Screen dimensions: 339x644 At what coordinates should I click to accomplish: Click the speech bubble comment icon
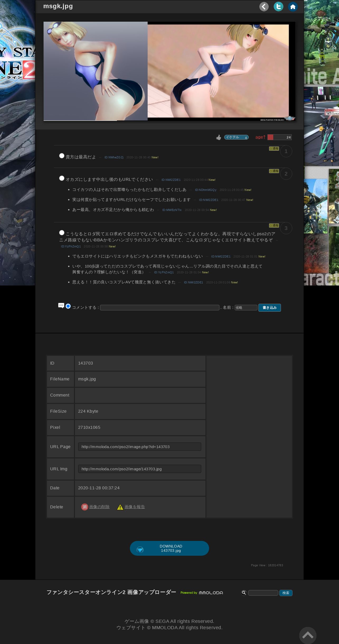[61, 306]
